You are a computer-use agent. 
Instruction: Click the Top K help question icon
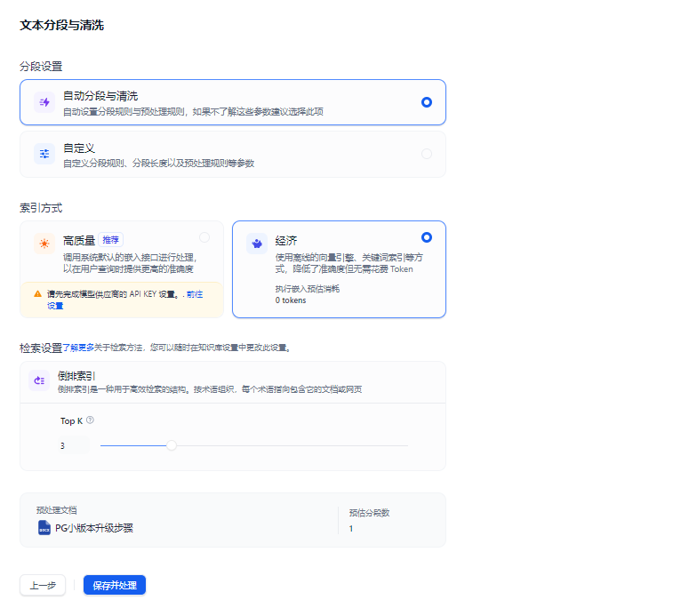coord(90,420)
